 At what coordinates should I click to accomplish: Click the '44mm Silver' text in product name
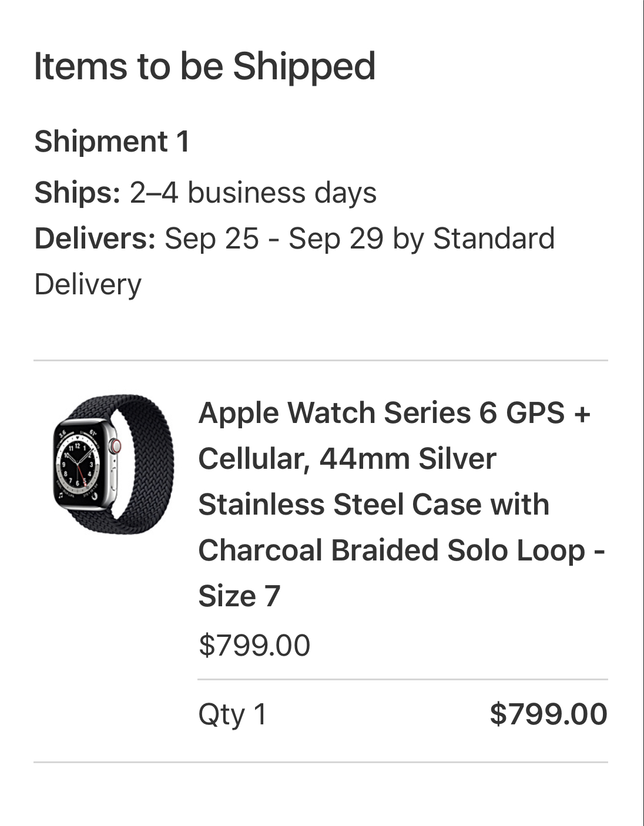[x=408, y=459]
